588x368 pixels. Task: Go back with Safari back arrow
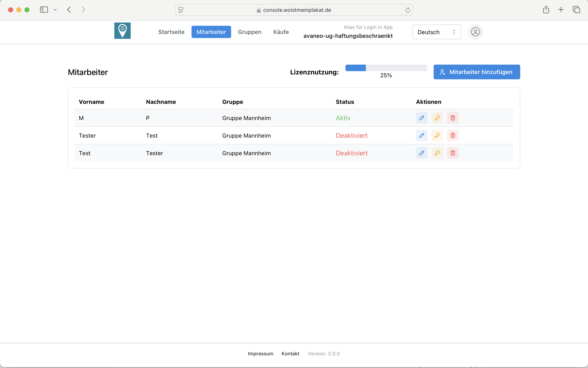69,10
